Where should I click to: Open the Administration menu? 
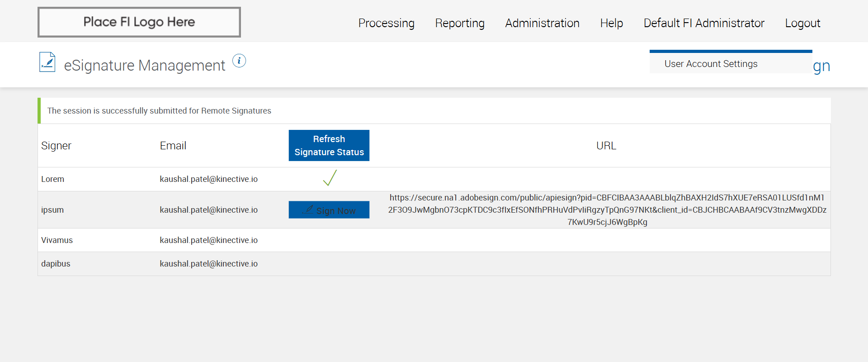542,23
